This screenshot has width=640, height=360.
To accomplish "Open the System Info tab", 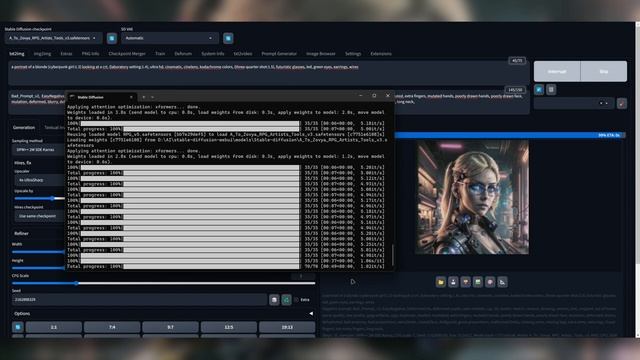I will tap(213, 53).
